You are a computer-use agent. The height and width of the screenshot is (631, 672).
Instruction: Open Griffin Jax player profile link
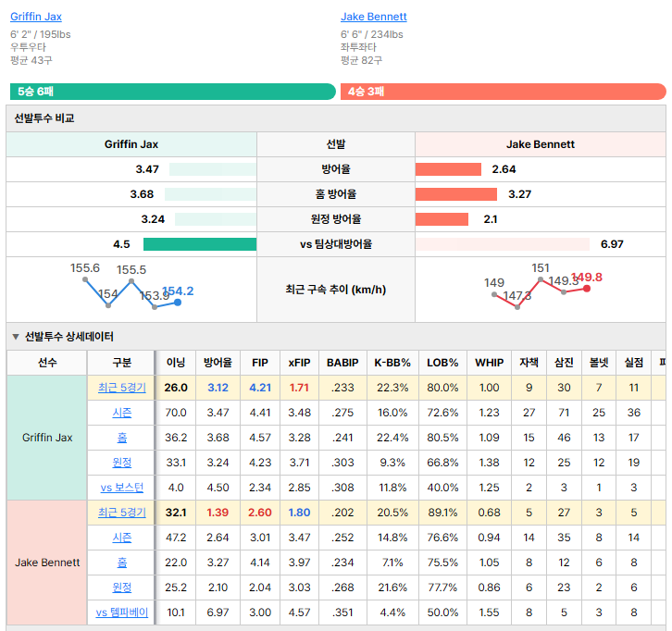click(36, 17)
